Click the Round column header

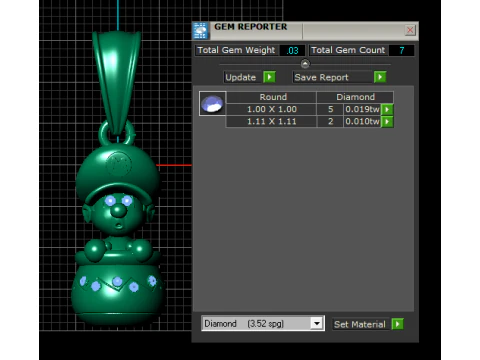click(x=273, y=97)
